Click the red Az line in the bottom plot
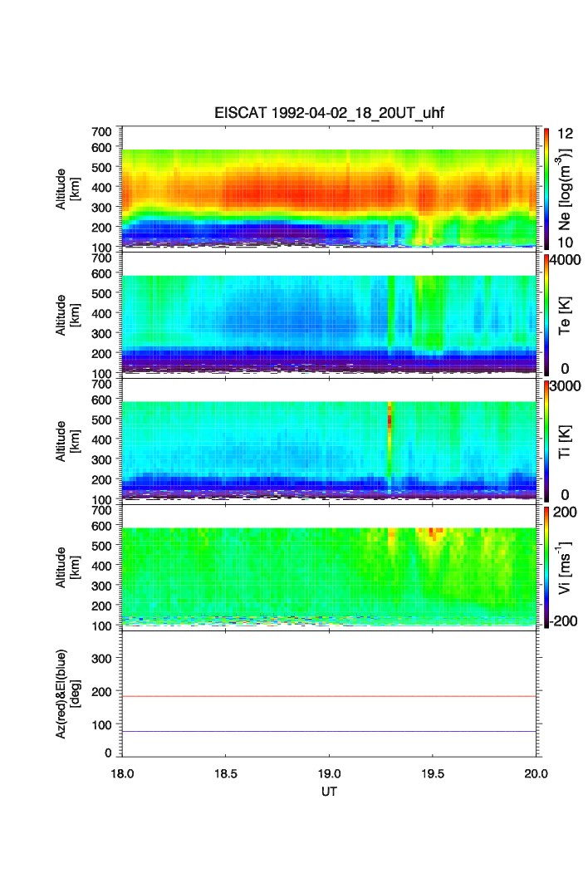Viewport: 588px width, 883px height. coord(329,697)
